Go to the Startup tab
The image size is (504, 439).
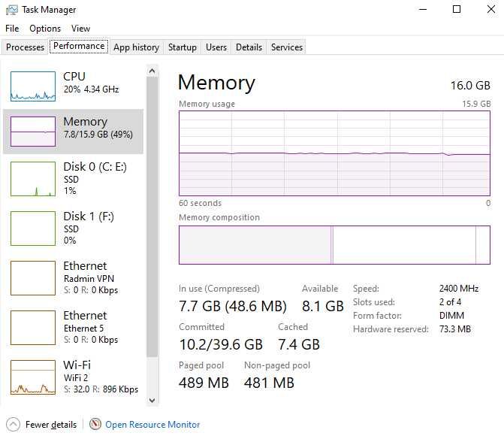(x=183, y=47)
